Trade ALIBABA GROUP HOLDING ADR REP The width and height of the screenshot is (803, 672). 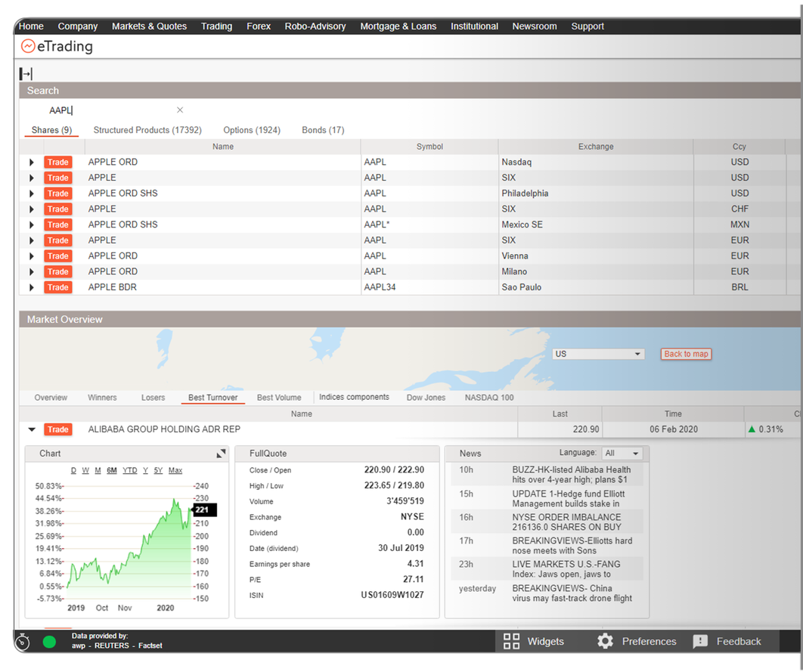[x=58, y=429]
